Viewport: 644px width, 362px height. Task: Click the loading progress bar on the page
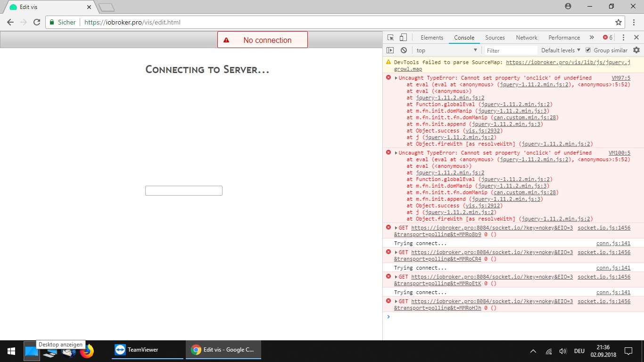184,190
